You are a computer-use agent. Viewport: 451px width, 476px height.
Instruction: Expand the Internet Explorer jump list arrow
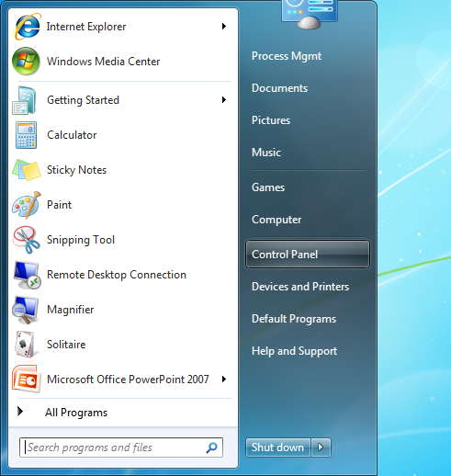[224, 27]
